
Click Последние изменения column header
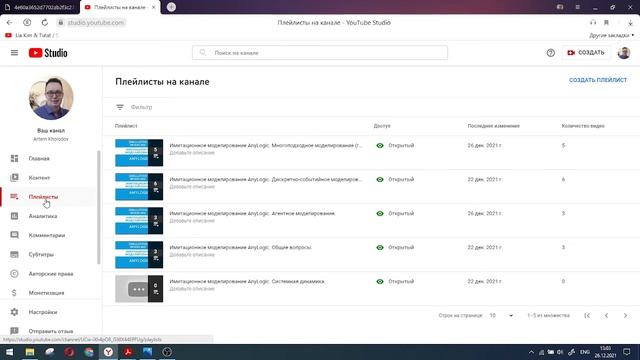point(493,126)
